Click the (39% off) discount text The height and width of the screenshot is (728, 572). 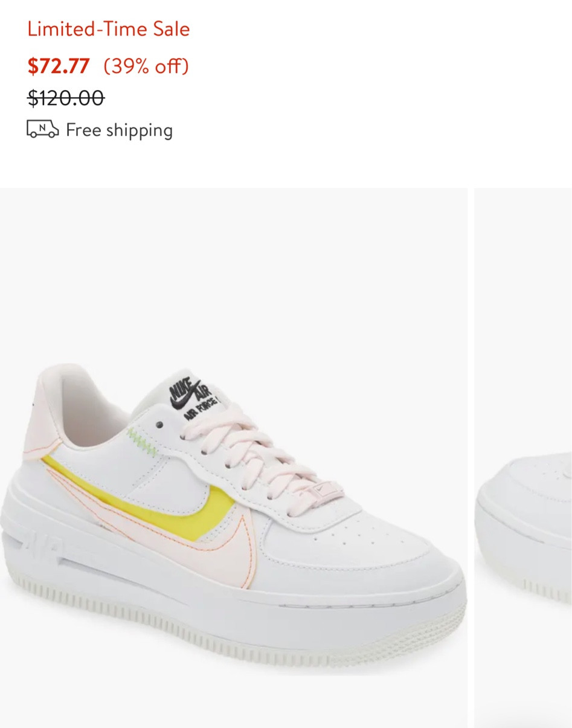[146, 66]
